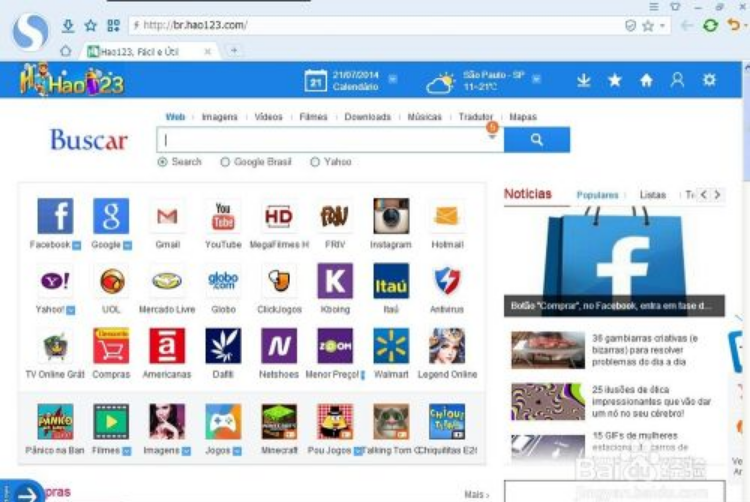The width and height of the screenshot is (750, 502).
Task: Select the Search radio option
Action: [x=163, y=162]
